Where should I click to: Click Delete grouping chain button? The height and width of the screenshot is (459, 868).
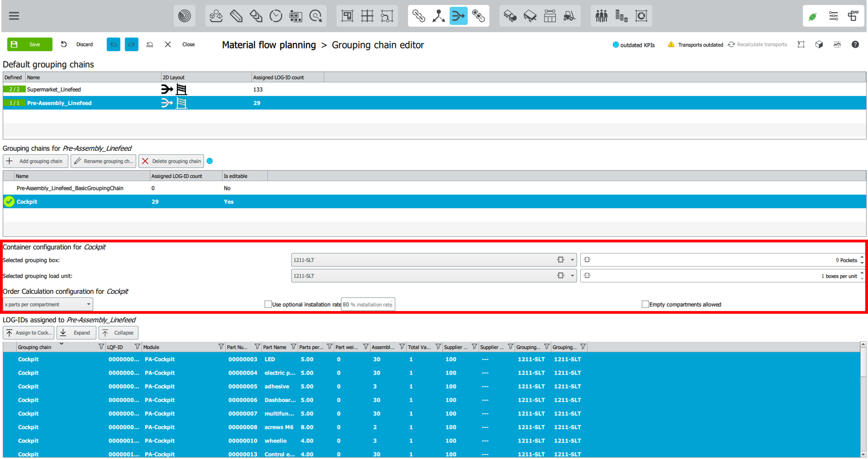point(171,161)
